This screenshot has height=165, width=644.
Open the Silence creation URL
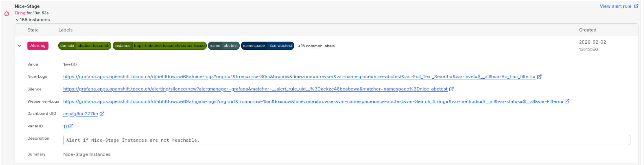(255, 89)
